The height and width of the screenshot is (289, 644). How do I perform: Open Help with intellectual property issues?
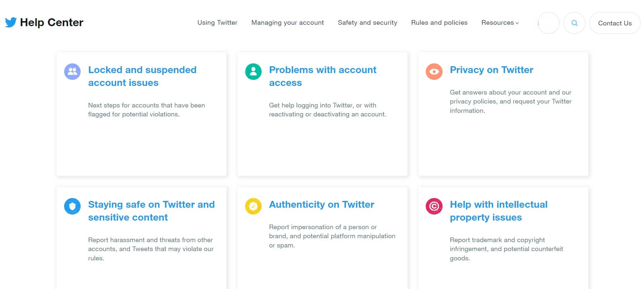pyautogui.click(x=498, y=211)
